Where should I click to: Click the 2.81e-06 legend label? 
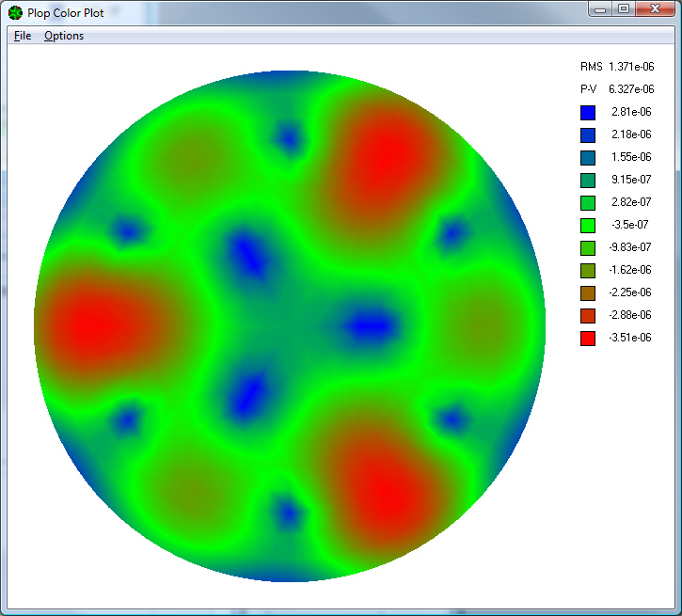tap(631, 112)
